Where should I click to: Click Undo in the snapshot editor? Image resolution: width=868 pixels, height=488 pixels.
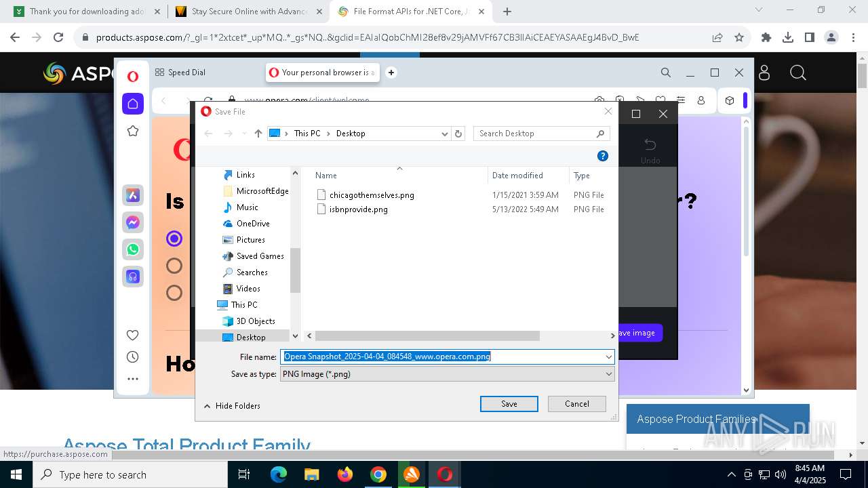(650, 150)
